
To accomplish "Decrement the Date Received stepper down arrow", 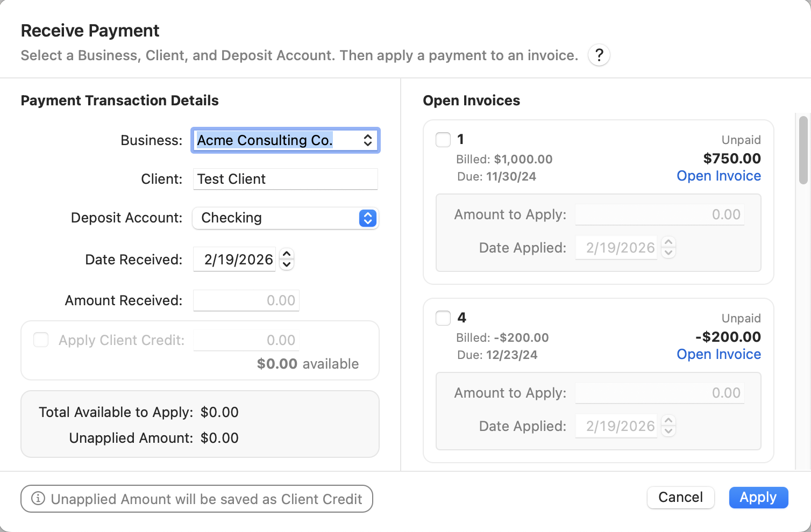I will [x=287, y=264].
